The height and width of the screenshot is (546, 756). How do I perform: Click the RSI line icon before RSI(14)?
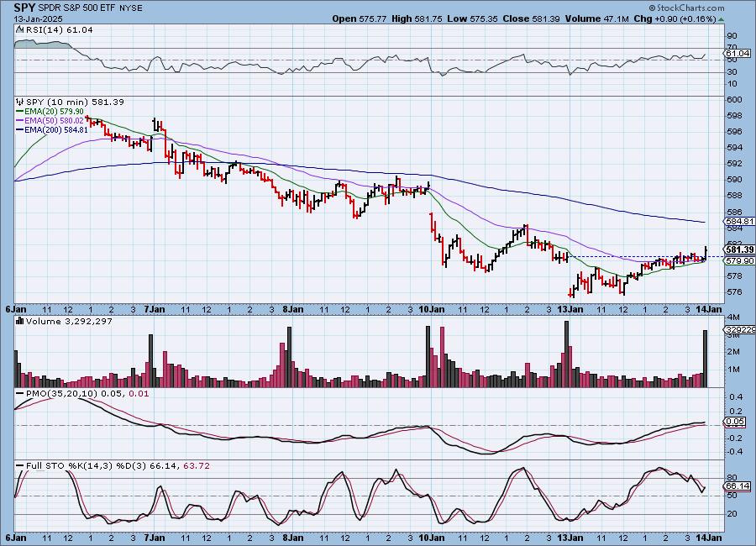coord(19,29)
